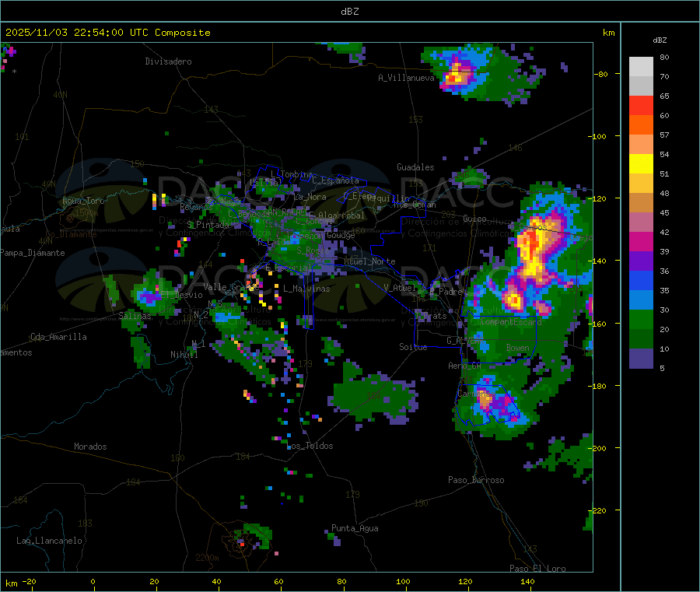Click the Pampa_Diamante map label
Screen dimensions: 700x592
33,253
